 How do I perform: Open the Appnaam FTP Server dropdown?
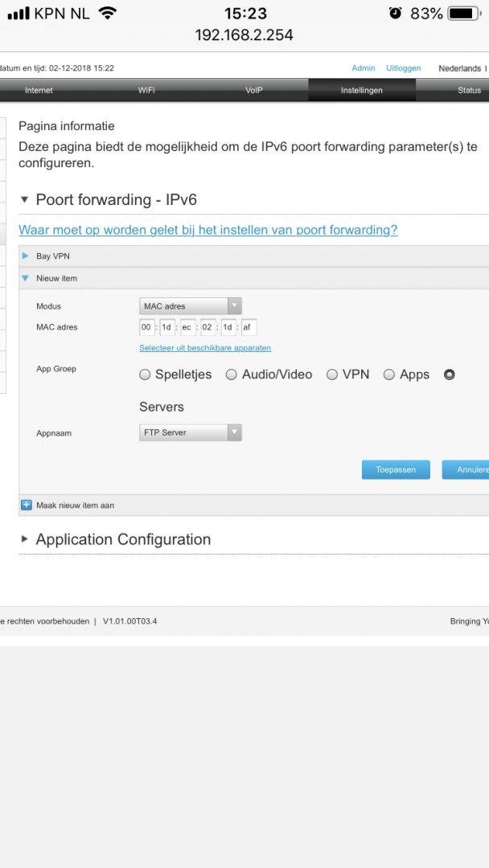click(191, 432)
